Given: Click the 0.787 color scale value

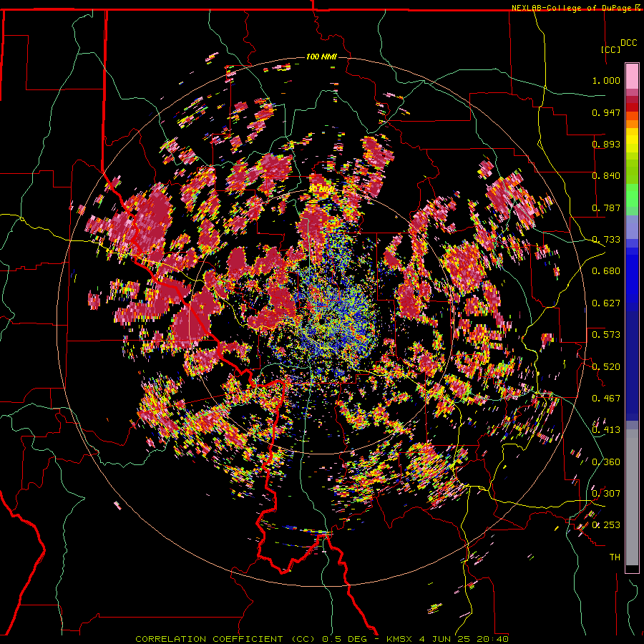Looking at the screenshot, I should [606, 208].
